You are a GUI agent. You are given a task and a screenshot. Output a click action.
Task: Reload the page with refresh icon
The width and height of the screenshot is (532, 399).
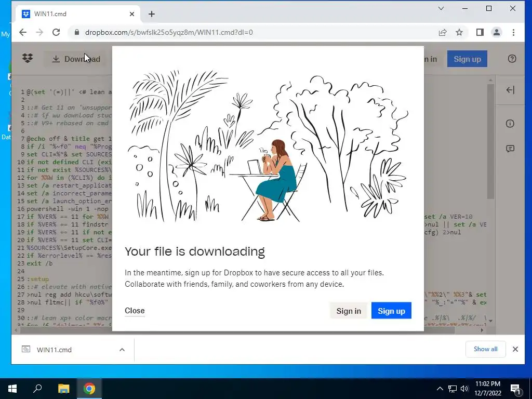coord(56,32)
